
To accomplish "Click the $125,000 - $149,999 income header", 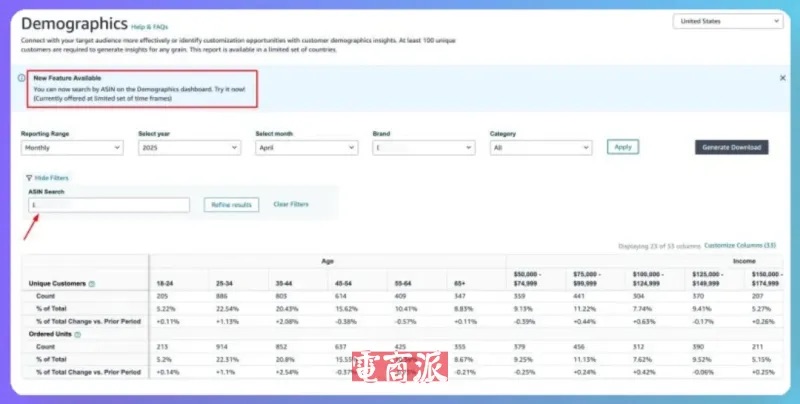I will click(x=708, y=279).
